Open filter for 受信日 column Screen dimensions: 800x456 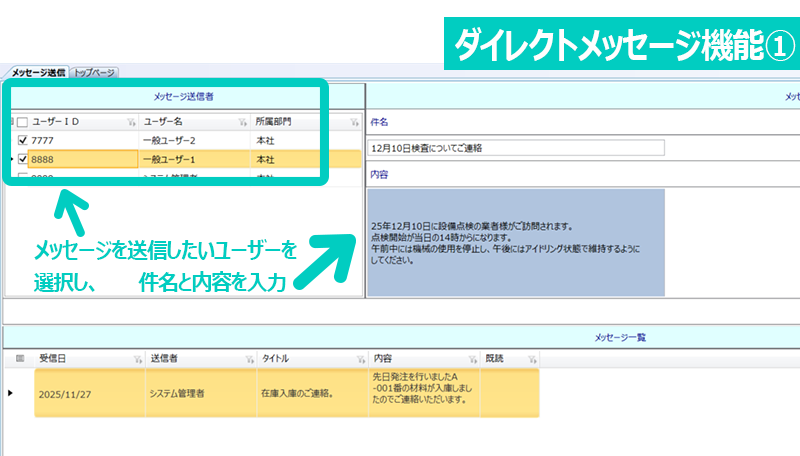[136, 359]
